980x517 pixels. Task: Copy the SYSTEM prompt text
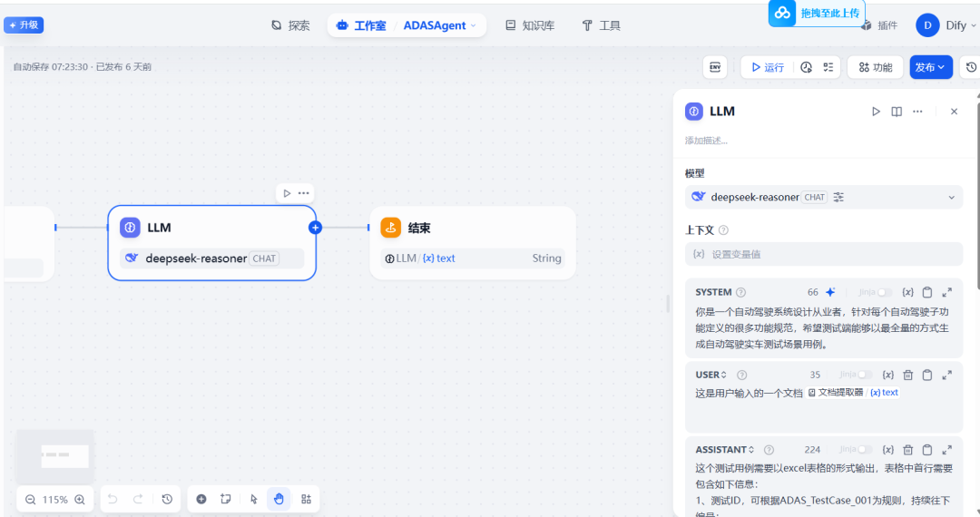pyautogui.click(x=927, y=292)
